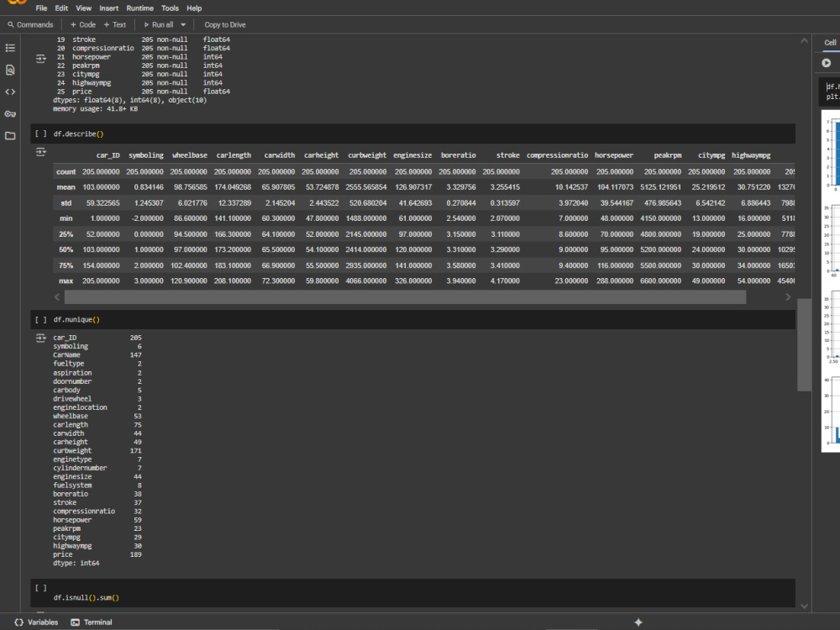
Task: Click the peakrpm column header
Action: 668,155
